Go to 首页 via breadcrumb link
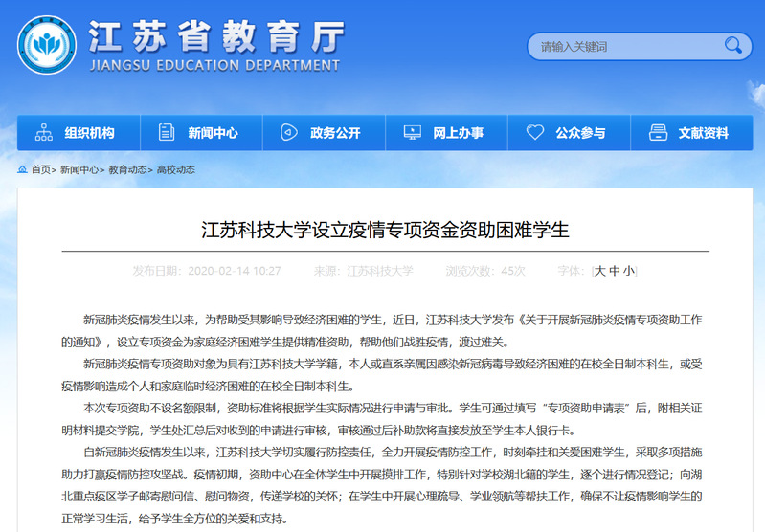 pos(40,169)
